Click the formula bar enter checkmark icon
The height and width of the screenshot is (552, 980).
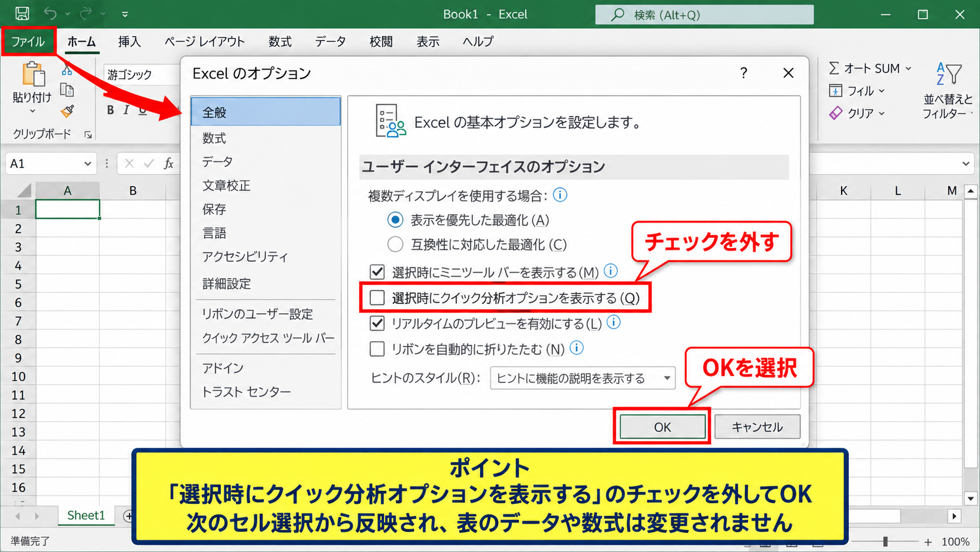149,164
